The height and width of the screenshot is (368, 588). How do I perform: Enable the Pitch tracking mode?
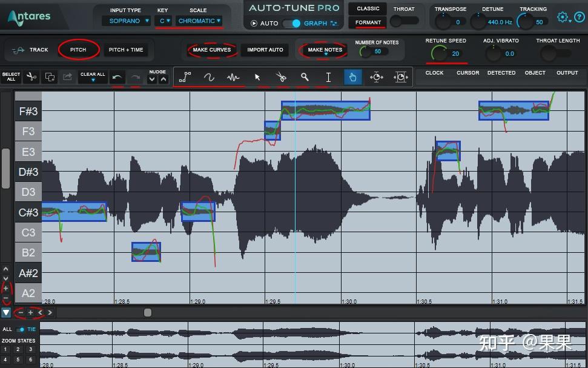pos(78,50)
